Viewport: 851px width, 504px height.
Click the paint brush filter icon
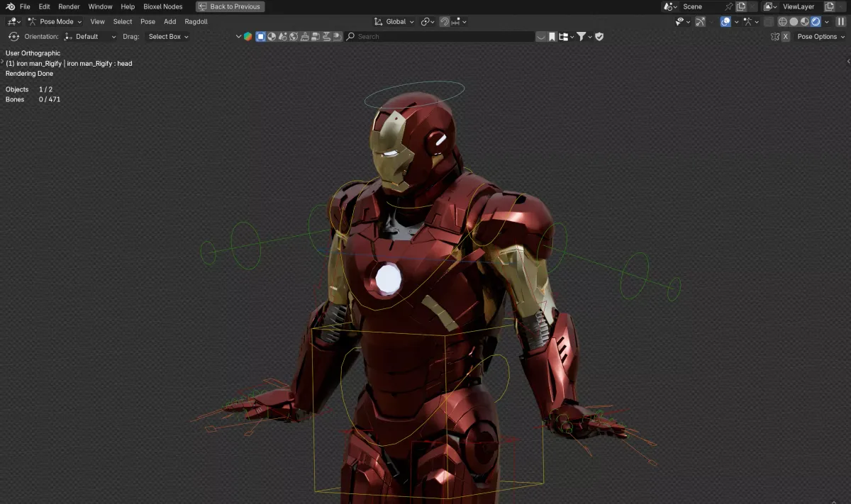click(x=304, y=36)
